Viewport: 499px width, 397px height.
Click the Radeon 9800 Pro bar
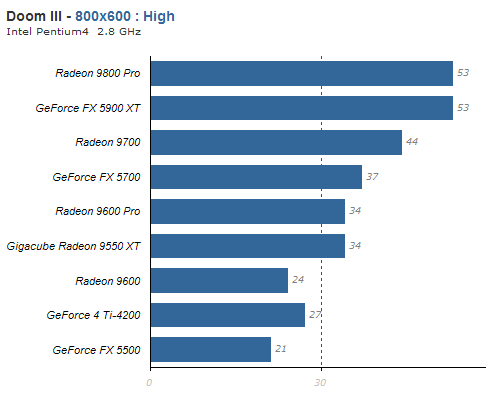click(302, 73)
